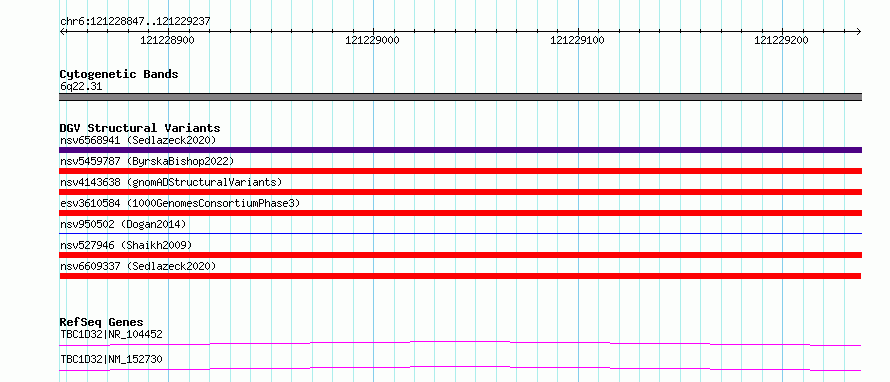Screen dimensions: 890x382
Task: Click the red nsv6609337 variant bar
Action: [460, 276]
